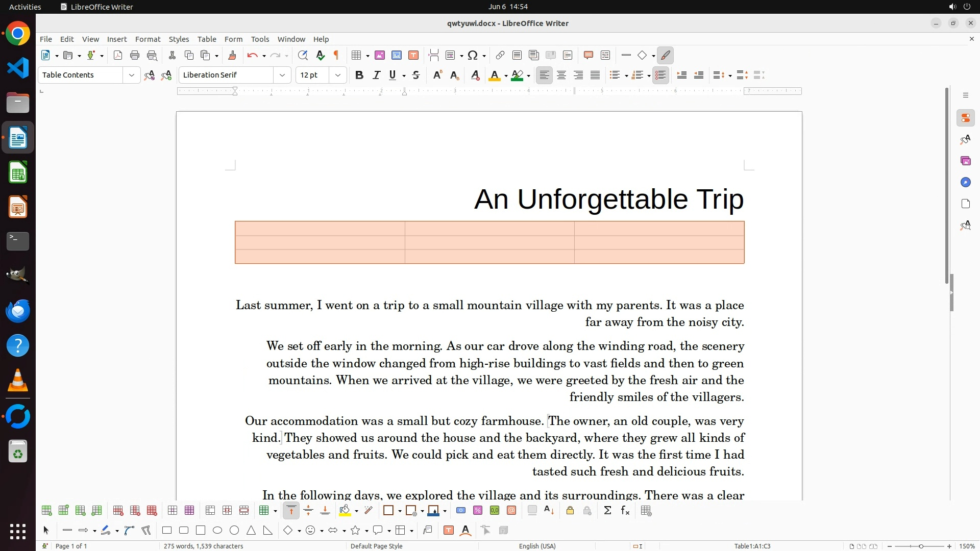Toggle Formatting Marks pilcrow
The width and height of the screenshot is (980, 551).
click(336, 56)
